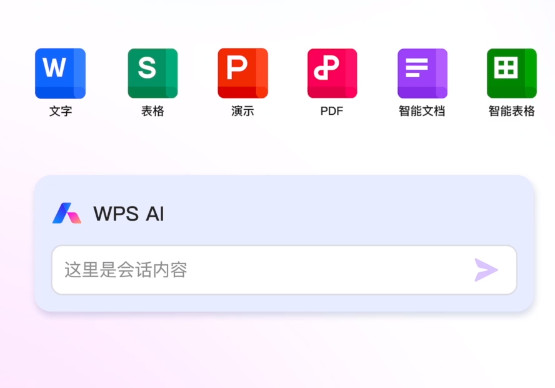Screen dimensions: 555x388
Task: Open the red P 演示 presentation icon
Action: [x=243, y=73]
